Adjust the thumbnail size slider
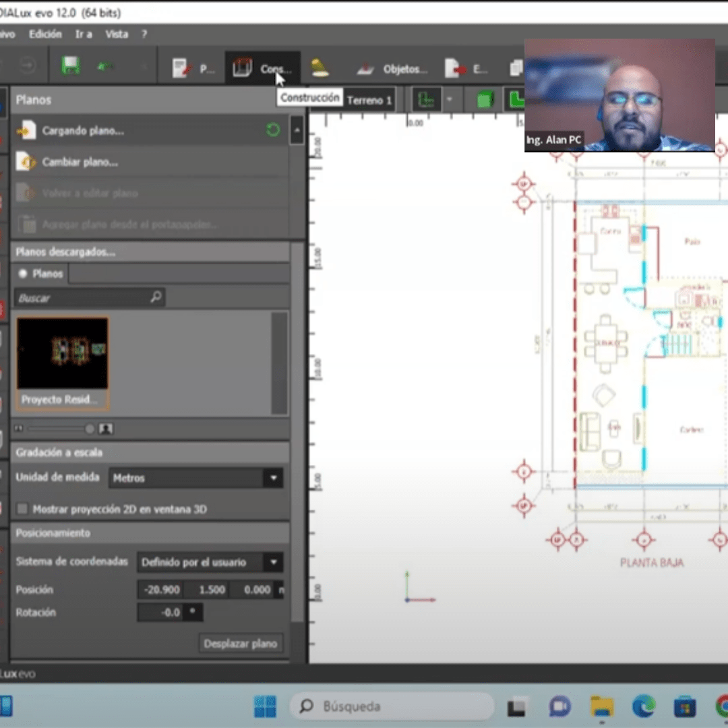This screenshot has width=728, height=728. [89, 429]
